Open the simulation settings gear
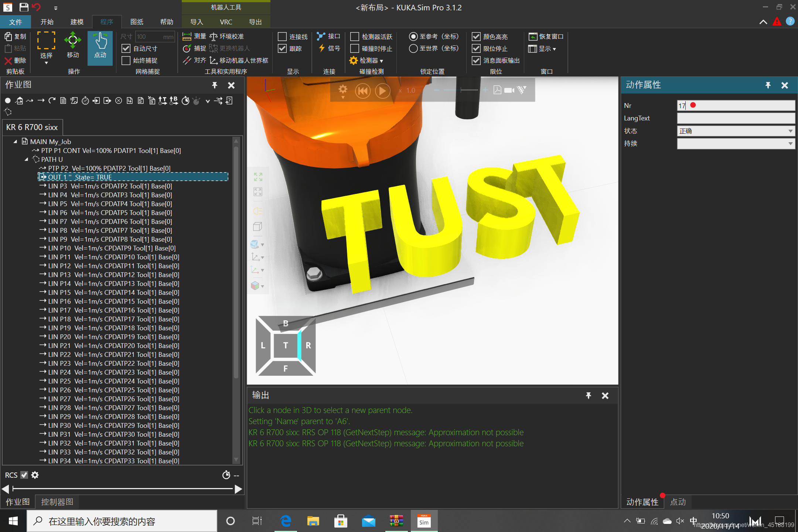Viewport: 798px width, 532px height. pos(342,89)
